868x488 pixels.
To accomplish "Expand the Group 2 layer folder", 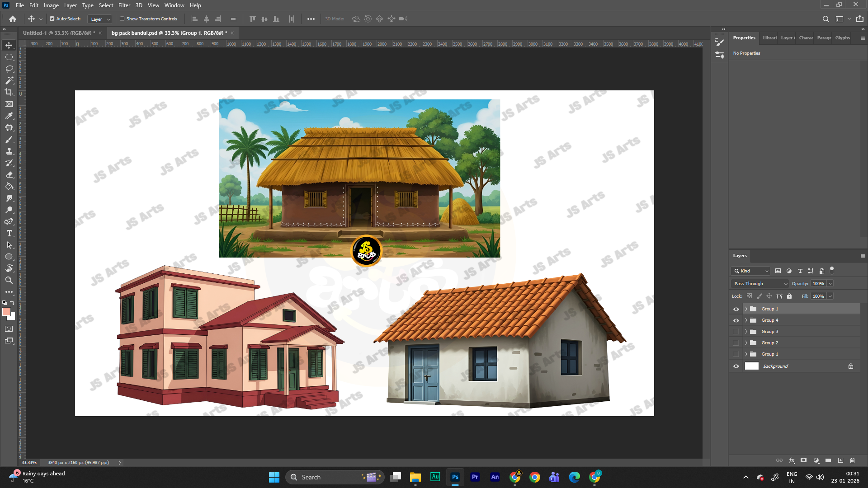I will coord(746,343).
